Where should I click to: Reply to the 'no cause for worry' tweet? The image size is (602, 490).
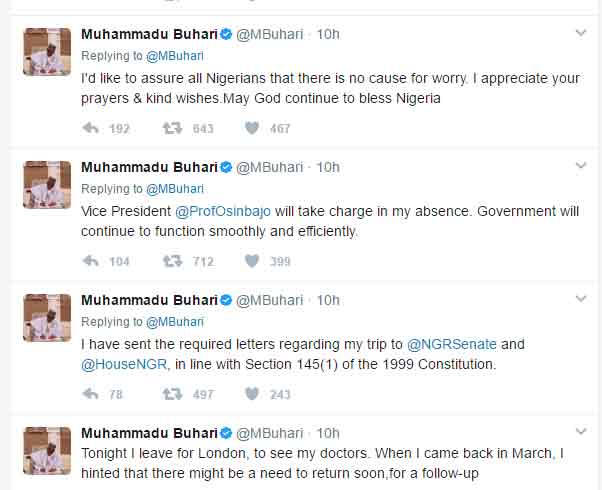[x=90, y=128]
